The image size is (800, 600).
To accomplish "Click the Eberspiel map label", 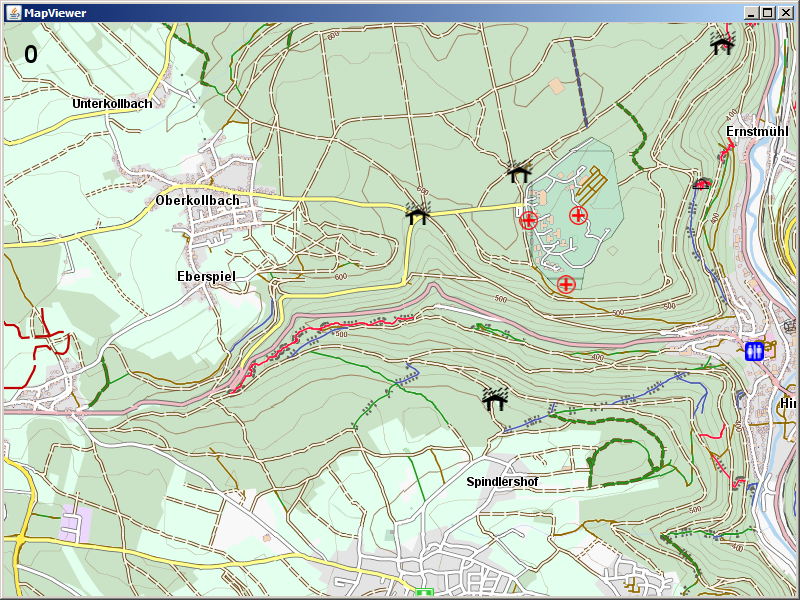I will tap(205, 275).
